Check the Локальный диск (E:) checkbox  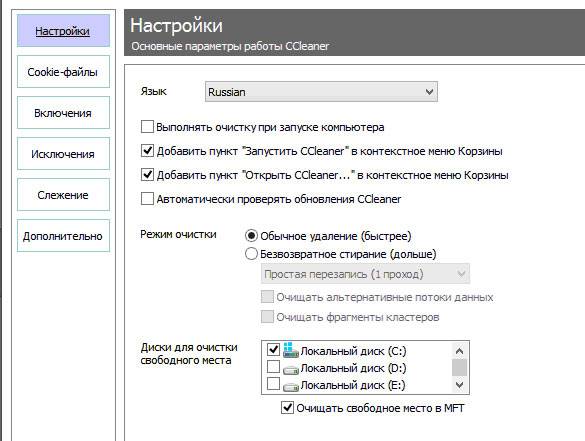coord(273,384)
